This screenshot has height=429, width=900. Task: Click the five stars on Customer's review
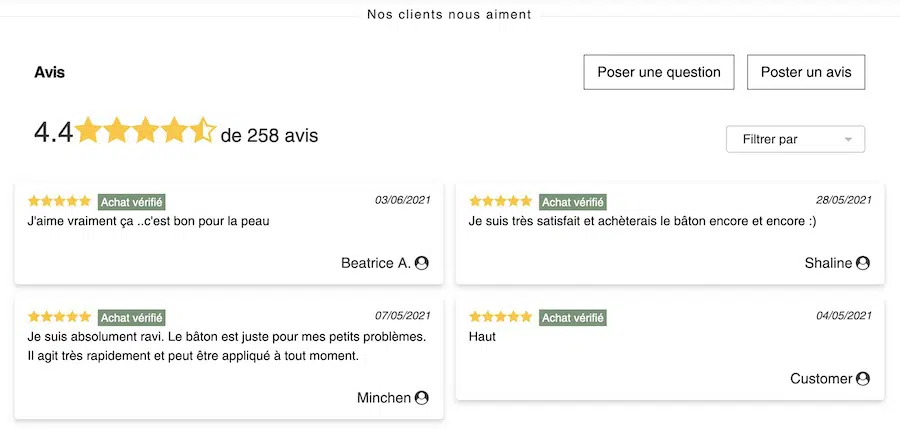[500, 316]
